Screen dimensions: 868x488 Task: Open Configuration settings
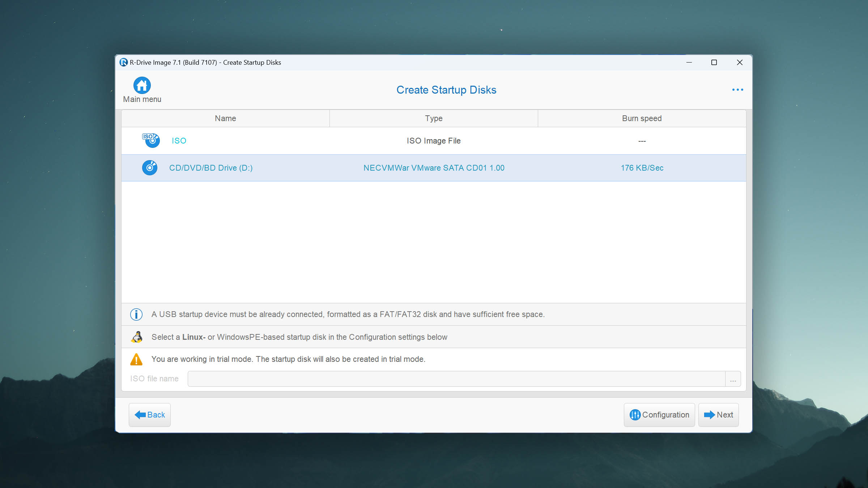(x=659, y=415)
